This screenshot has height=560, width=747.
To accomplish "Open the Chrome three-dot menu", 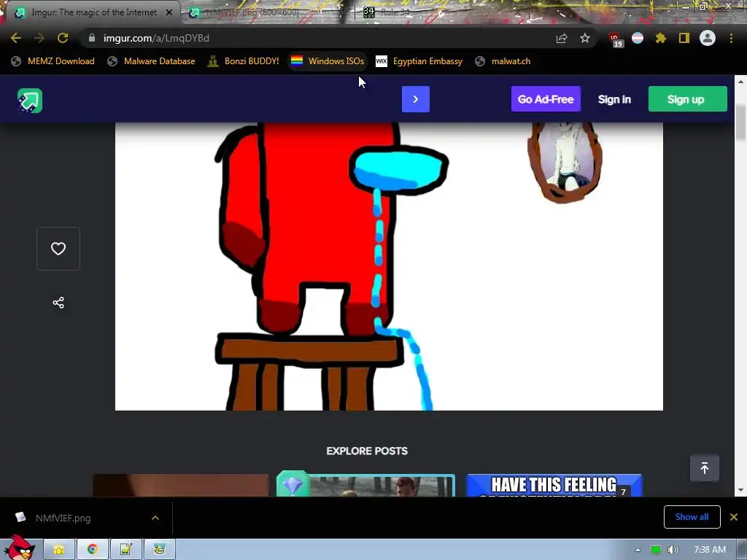I will pos(731,38).
